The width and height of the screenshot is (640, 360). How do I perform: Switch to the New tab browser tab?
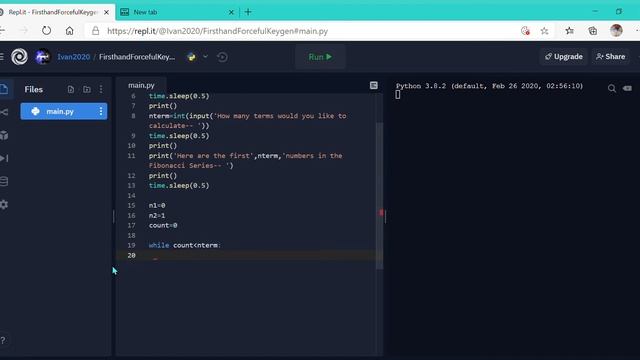[x=176, y=12]
